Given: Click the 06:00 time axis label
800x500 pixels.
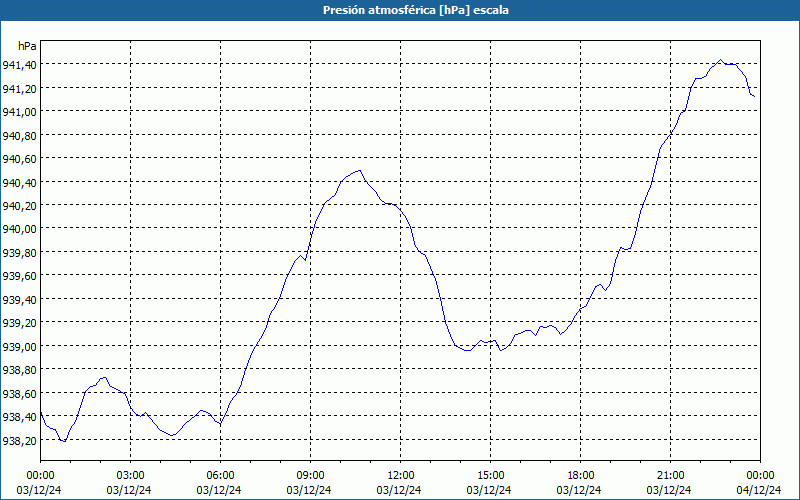Looking at the screenshot, I should click(x=220, y=476).
